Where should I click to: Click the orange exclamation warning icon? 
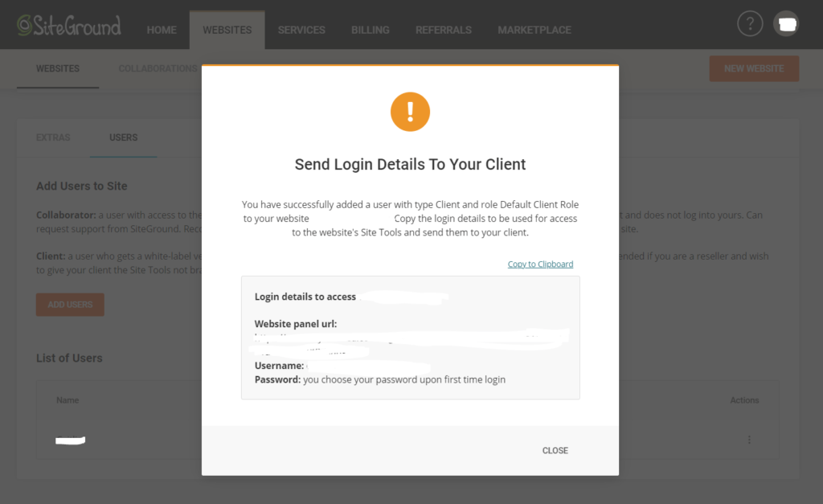point(410,112)
